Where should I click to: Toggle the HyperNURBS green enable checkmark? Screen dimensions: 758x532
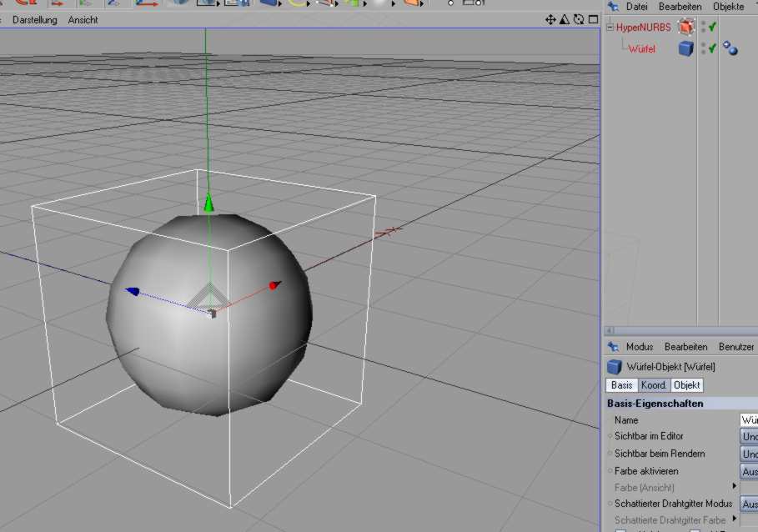click(713, 28)
